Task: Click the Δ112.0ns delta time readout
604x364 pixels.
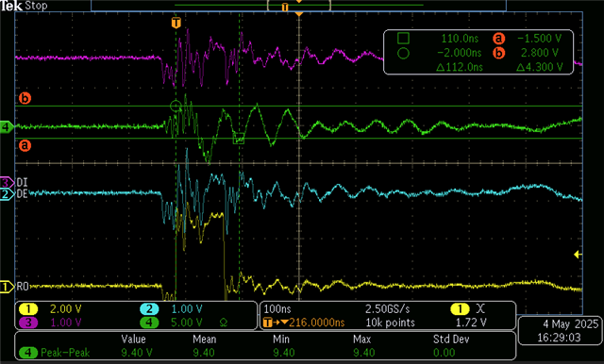Action: coord(460,67)
